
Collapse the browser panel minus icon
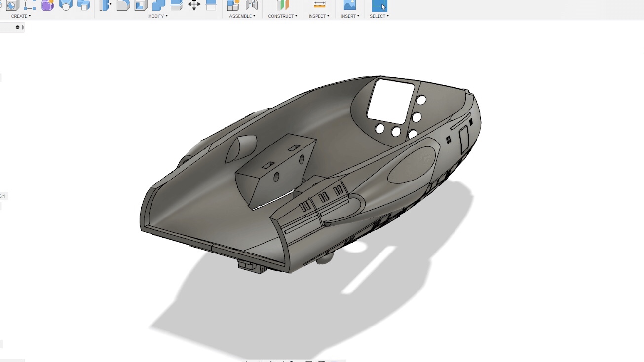coord(18,27)
